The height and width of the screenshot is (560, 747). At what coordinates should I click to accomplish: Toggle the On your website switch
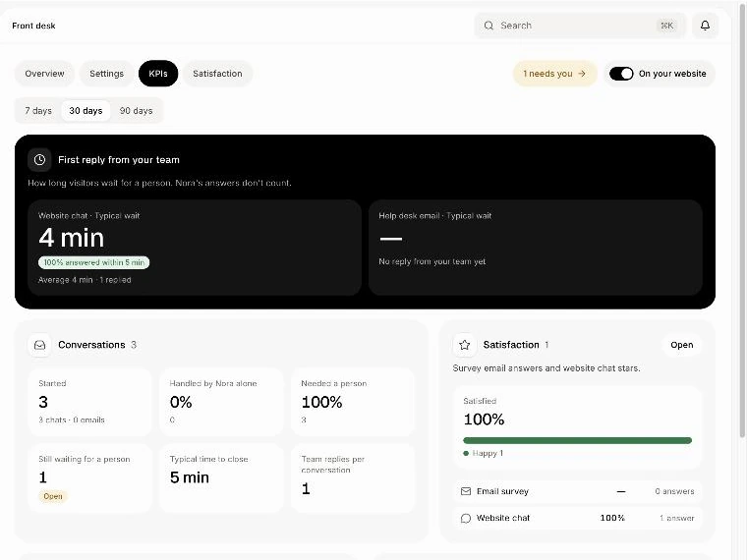point(621,74)
